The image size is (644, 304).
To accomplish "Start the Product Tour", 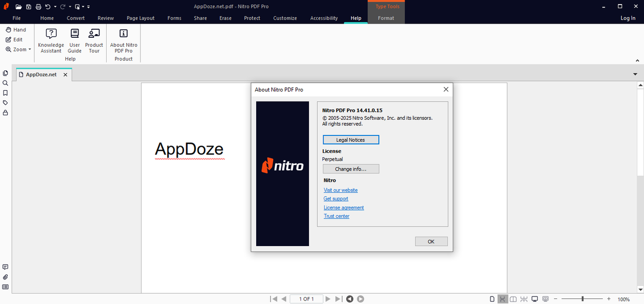I will 94,40.
